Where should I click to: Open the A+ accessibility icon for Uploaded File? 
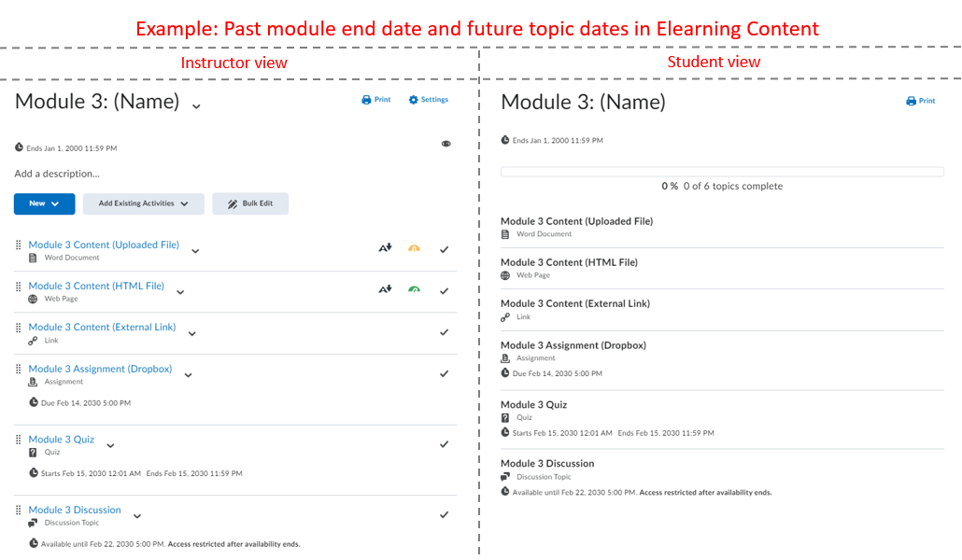(385, 247)
